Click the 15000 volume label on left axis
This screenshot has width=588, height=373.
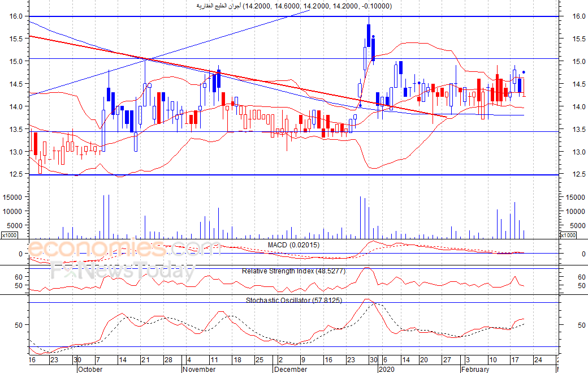coord(12,198)
